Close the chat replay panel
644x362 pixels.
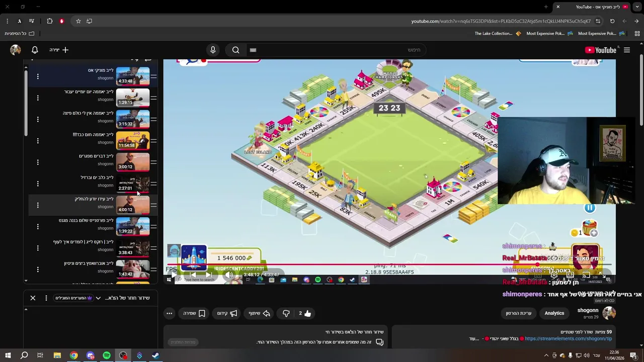point(33,298)
